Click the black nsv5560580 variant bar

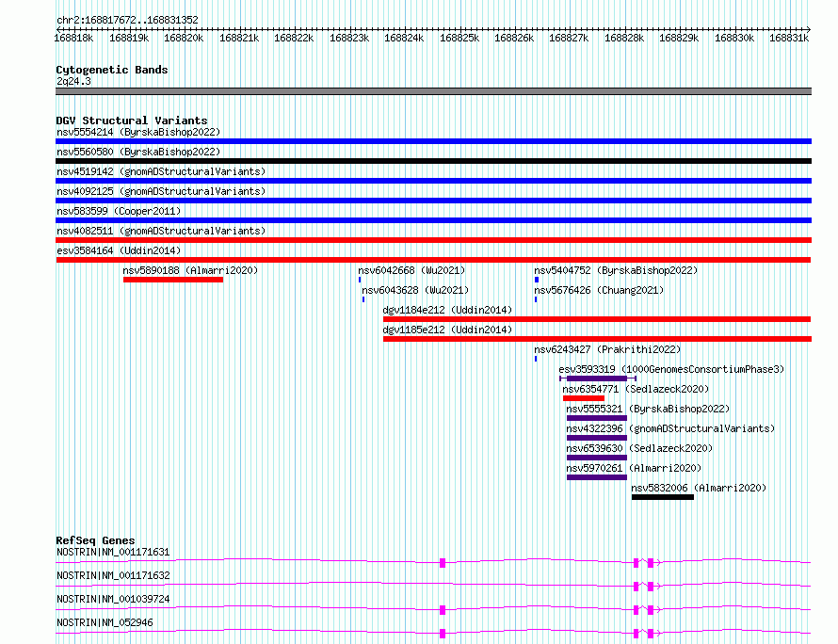(433, 161)
